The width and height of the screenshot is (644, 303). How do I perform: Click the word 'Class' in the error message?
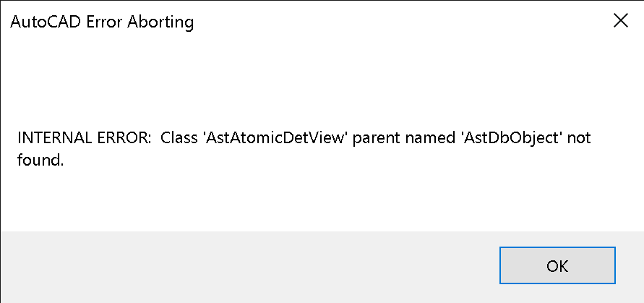(x=178, y=137)
